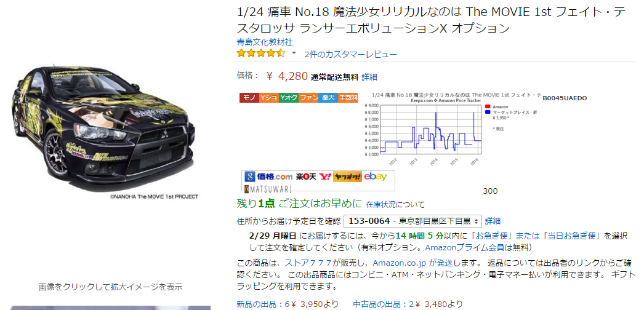This screenshot has width=644, height=310.
Task: Click the eBay logo
Action: pyautogui.click(x=376, y=177)
